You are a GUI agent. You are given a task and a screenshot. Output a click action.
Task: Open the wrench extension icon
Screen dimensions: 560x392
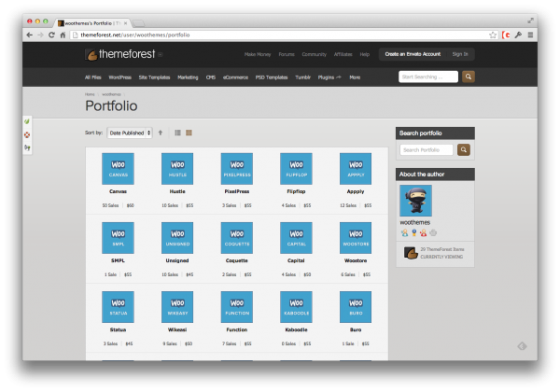click(518, 35)
